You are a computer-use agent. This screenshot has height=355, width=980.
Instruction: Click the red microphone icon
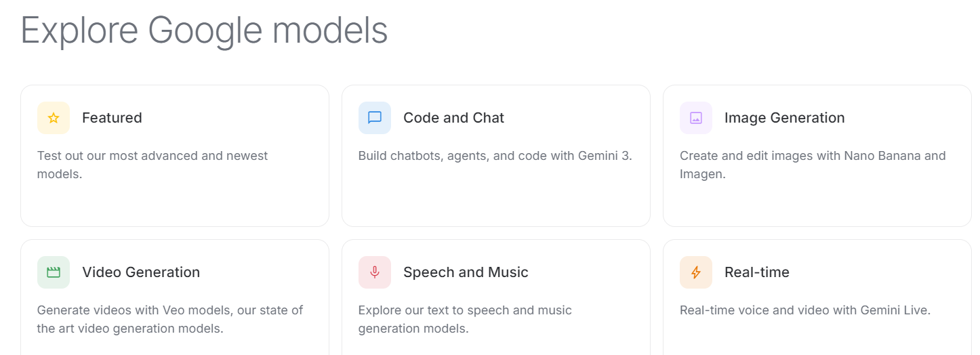click(x=375, y=272)
